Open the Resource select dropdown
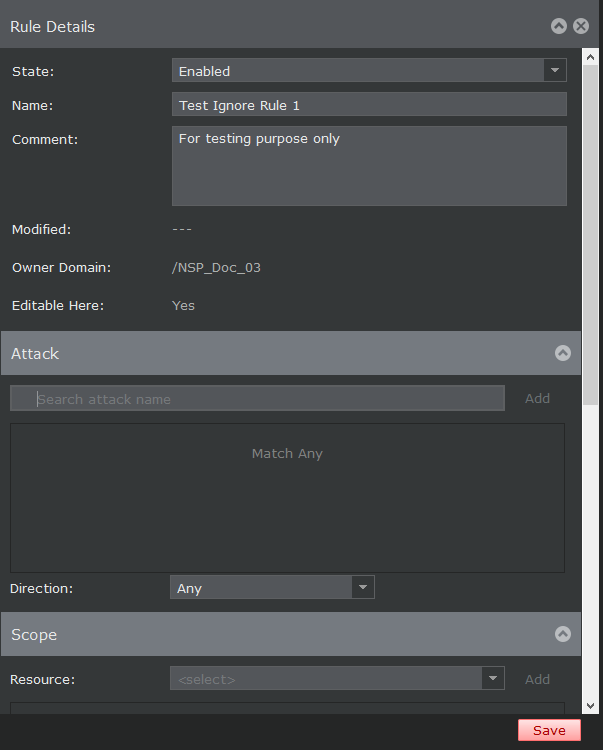 (x=337, y=678)
